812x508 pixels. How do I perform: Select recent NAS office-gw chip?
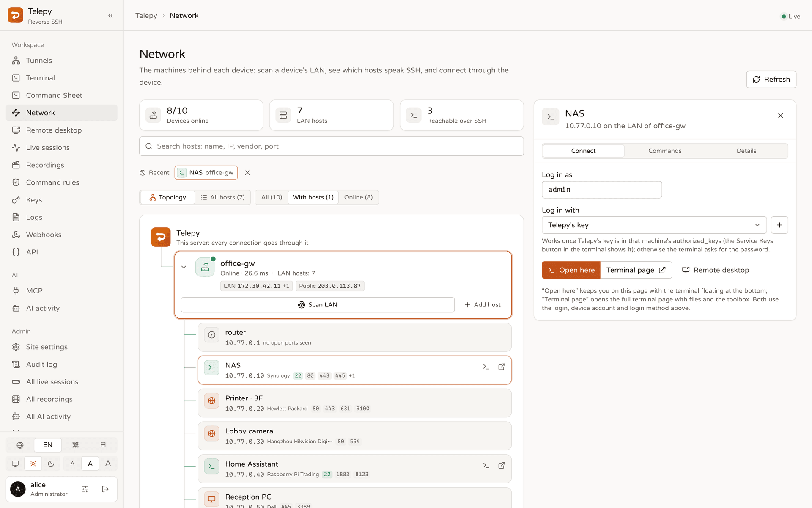[206, 173]
